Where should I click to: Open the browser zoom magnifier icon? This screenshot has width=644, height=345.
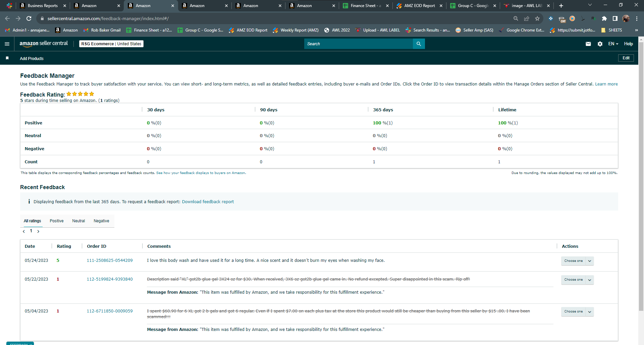point(516,18)
